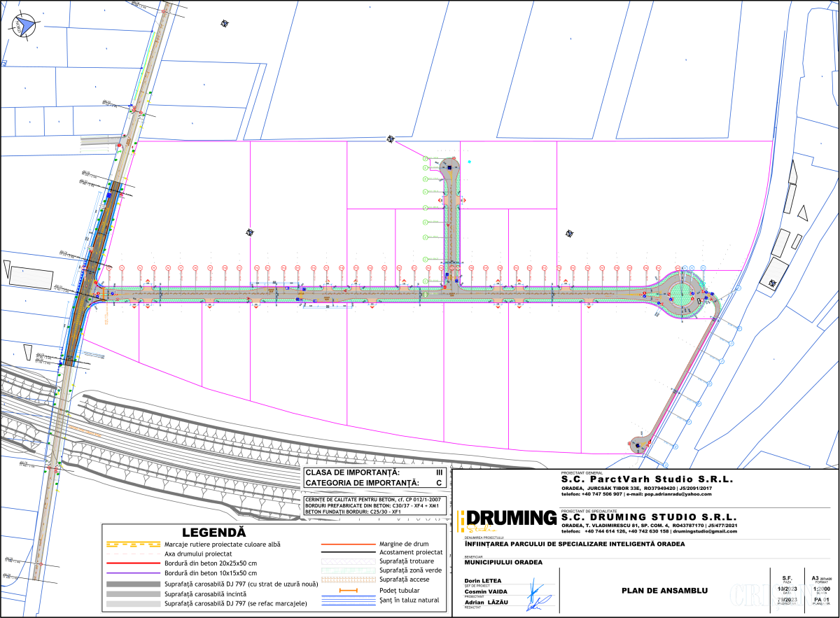The height and width of the screenshot is (618, 840).
Task: Click the north arrow compass symbol
Action: click(25, 27)
